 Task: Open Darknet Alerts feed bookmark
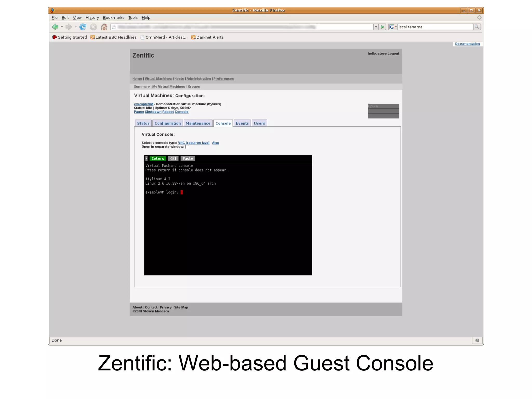(207, 37)
